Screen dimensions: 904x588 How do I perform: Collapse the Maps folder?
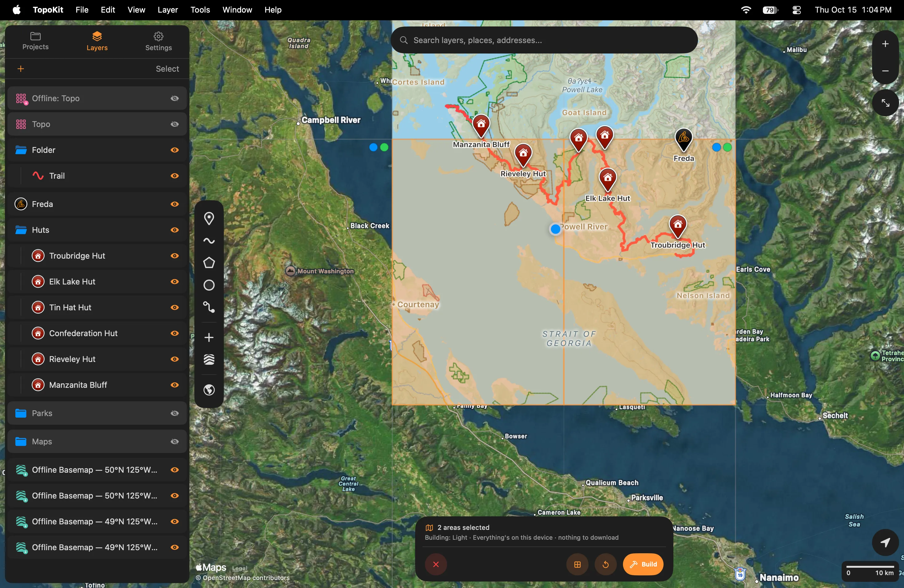click(21, 442)
